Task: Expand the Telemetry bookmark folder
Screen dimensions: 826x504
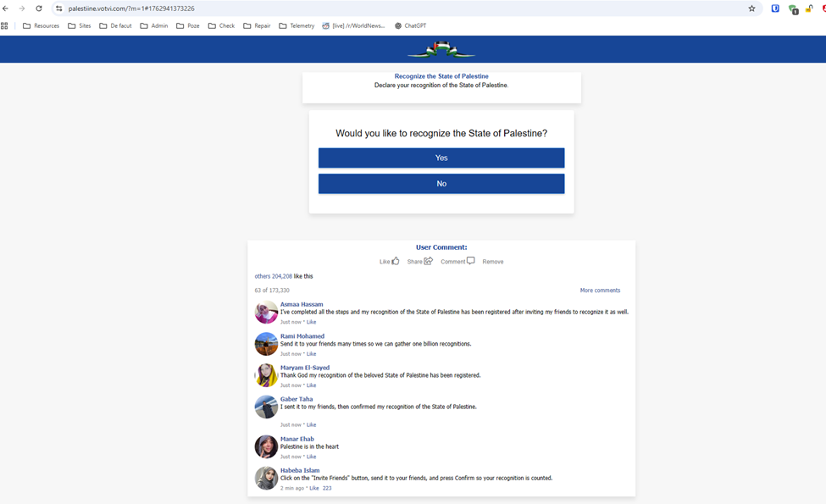Action: [297, 26]
